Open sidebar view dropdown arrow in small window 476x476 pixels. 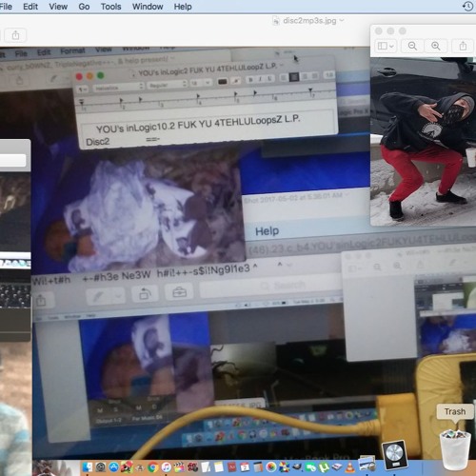tap(391, 47)
